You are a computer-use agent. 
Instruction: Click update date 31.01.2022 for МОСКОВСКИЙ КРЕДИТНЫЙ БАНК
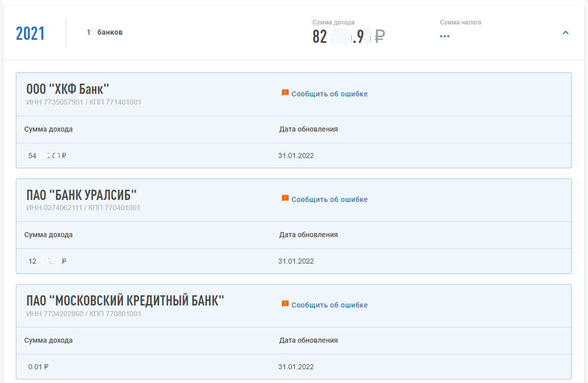(x=296, y=367)
